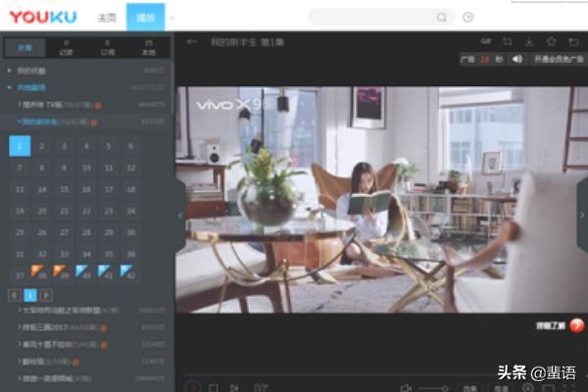Click the play button in bottom controls
The width and height of the screenshot is (588, 392).
point(193,386)
